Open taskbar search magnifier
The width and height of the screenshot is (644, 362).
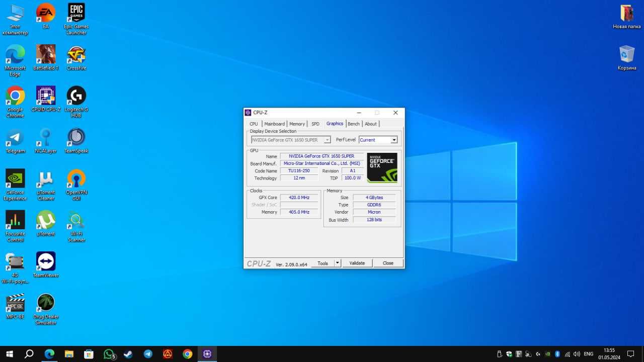coord(29,354)
